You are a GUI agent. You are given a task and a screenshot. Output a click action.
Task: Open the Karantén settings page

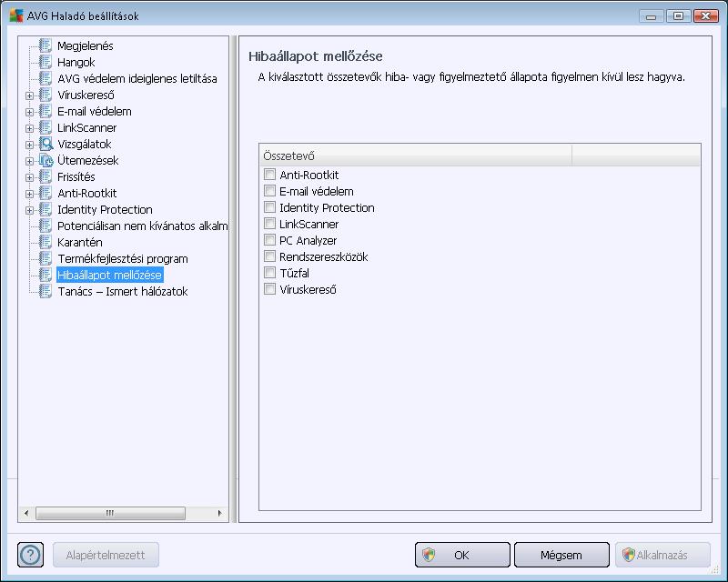point(80,242)
